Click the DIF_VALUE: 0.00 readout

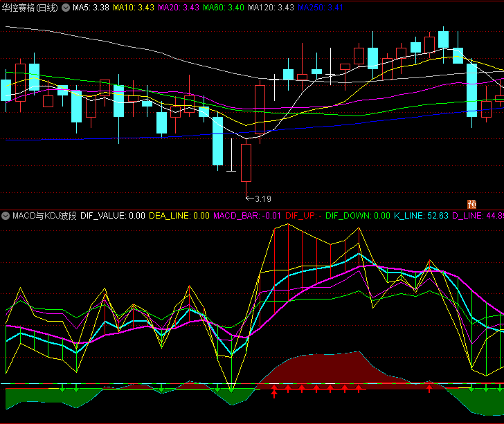coord(113,216)
